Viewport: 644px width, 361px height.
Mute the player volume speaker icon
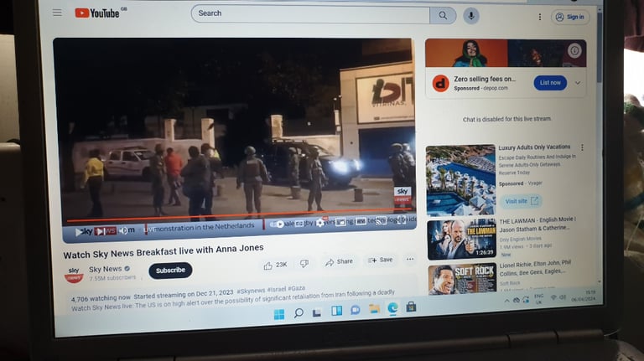(123, 230)
